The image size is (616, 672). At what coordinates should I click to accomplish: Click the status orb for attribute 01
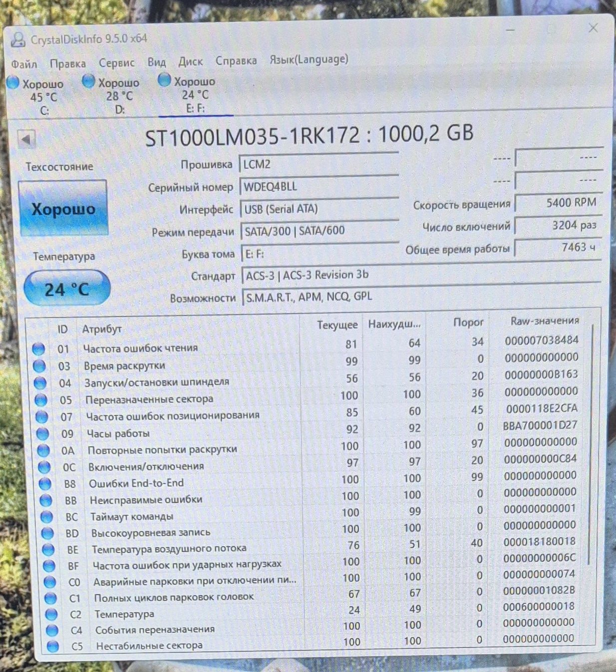[38, 349]
